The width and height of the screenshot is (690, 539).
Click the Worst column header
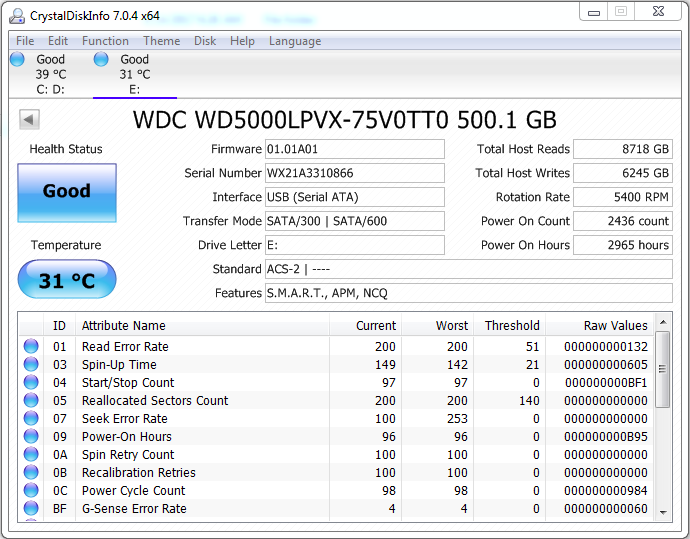[437, 326]
